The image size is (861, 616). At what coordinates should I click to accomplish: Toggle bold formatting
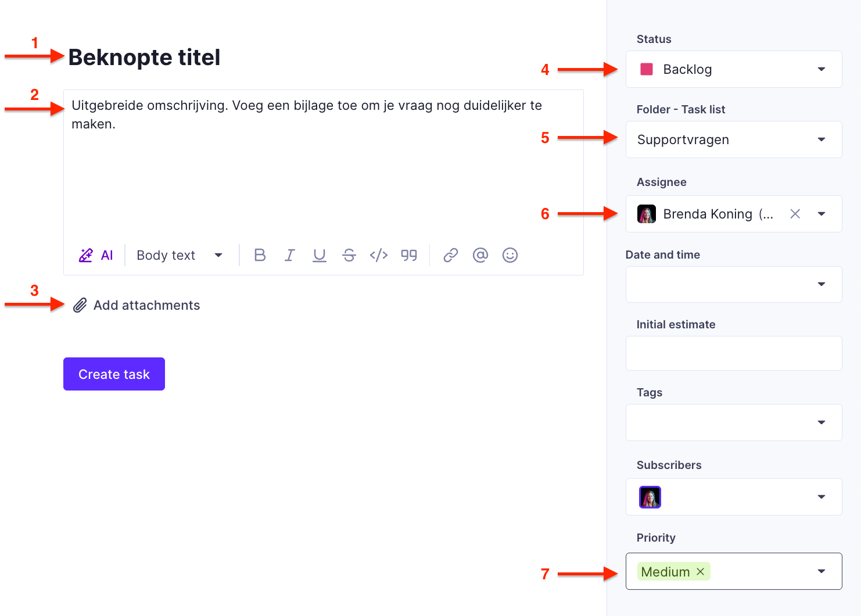point(260,255)
